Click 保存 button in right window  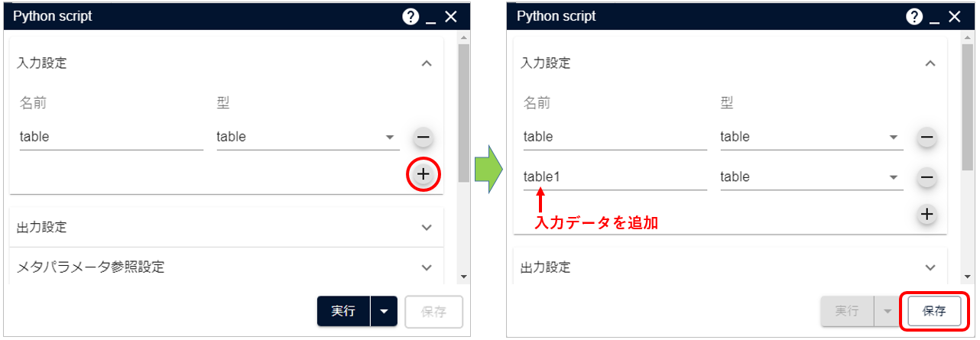(x=934, y=311)
